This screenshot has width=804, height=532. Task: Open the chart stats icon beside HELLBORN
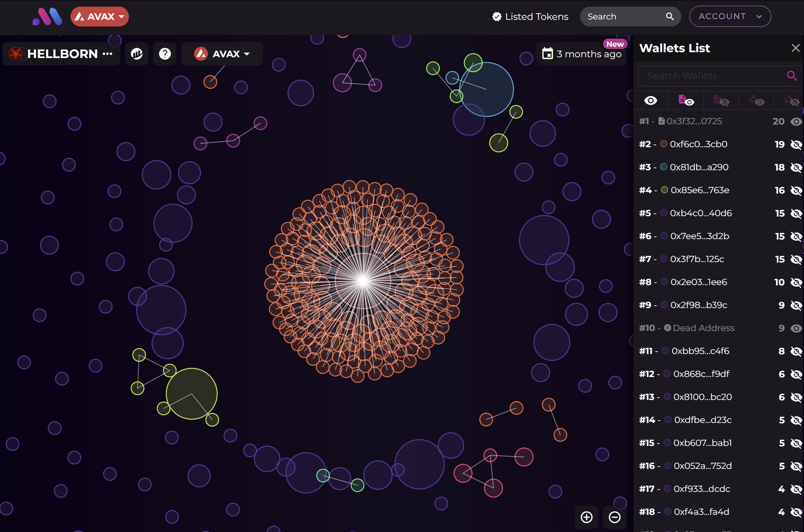coord(136,54)
